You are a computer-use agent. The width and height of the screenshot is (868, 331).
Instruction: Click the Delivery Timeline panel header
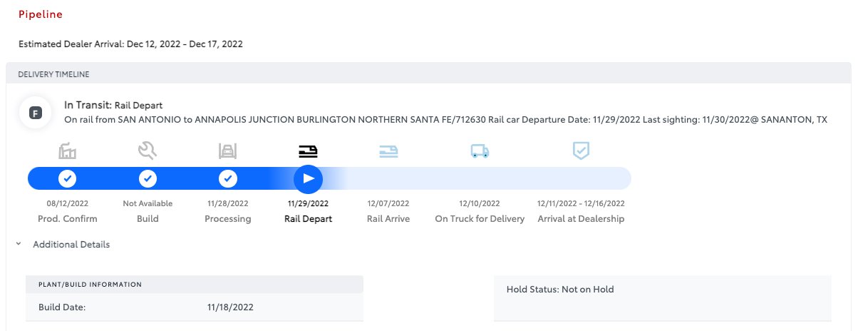pyautogui.click(x=428, y=73)
